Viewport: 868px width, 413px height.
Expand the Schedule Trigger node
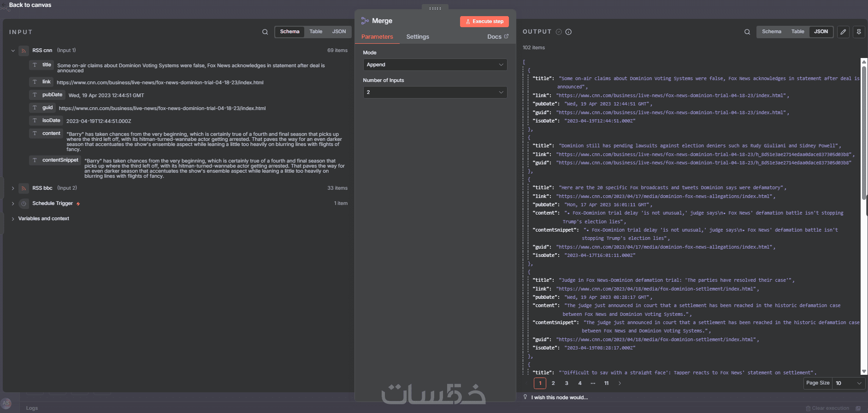[x=13, y=204]
